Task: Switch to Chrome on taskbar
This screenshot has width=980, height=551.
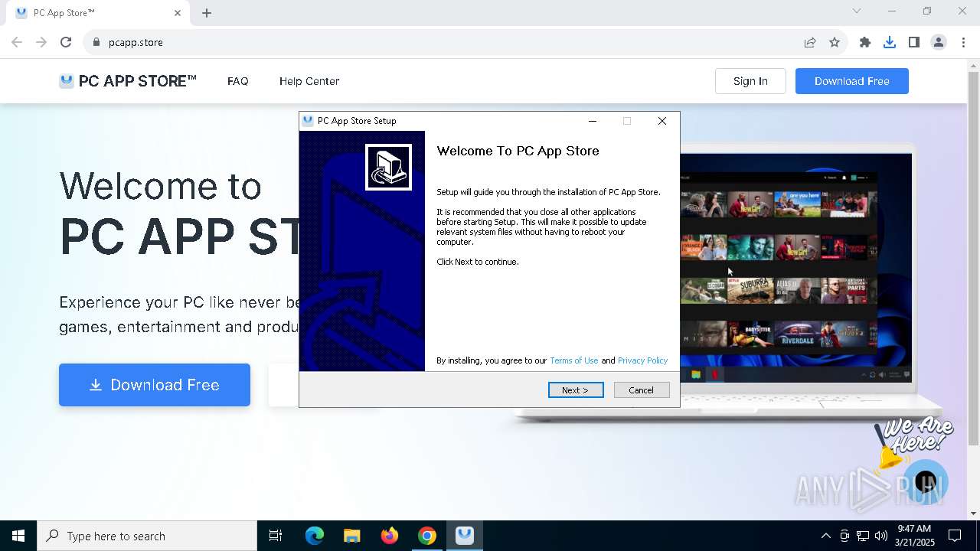Action: (x=427, y=536)
